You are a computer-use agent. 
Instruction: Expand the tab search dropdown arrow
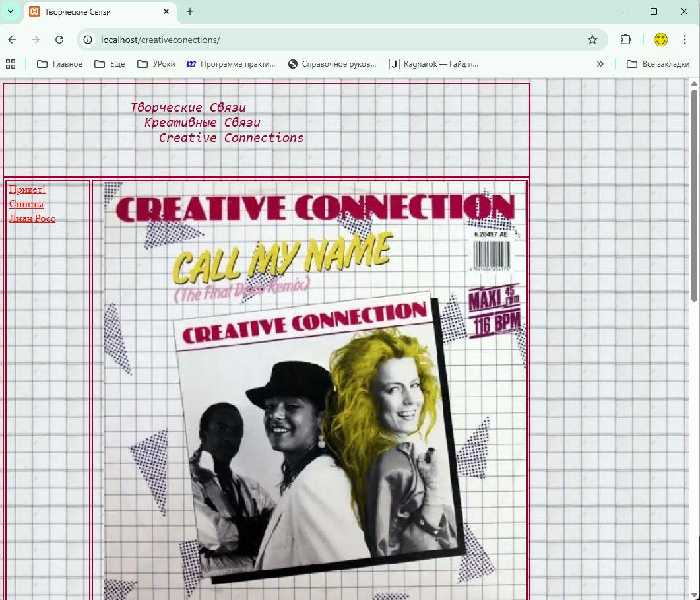pyautogui.click(x=11, y=11)
